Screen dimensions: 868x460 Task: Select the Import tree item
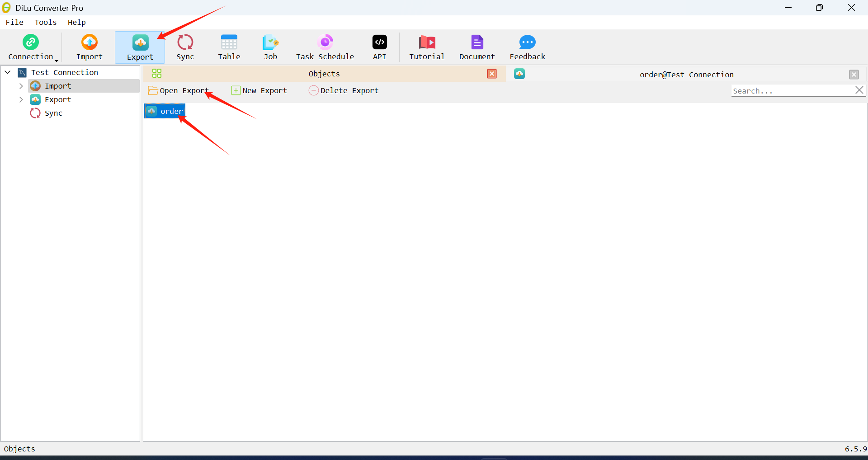coord(58,86)
